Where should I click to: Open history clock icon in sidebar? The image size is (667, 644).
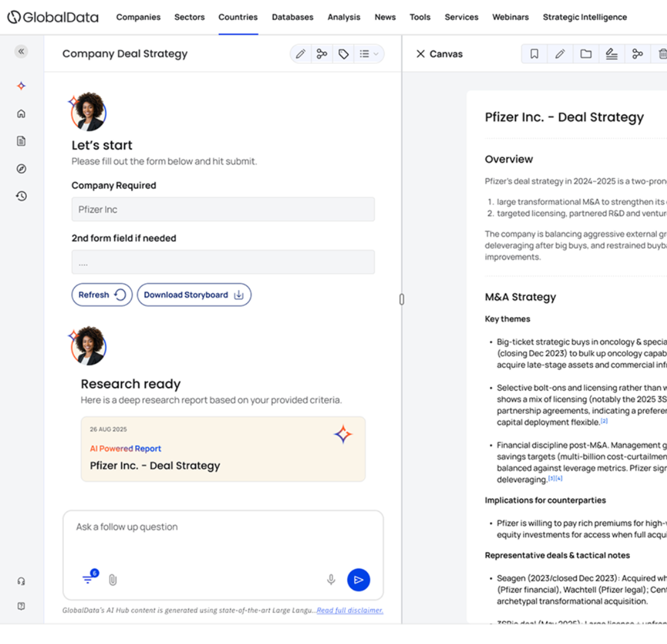pos(21,196)
